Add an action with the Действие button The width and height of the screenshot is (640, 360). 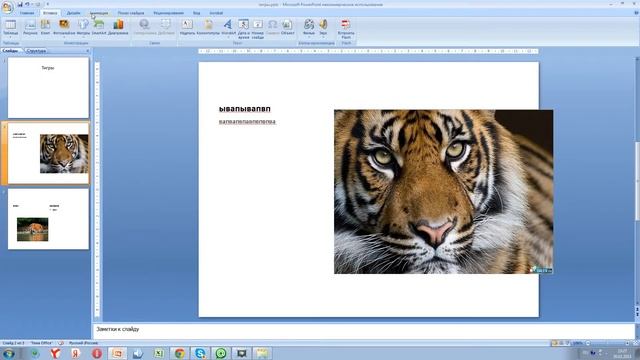pyautogui.click(x=166, y=27)
